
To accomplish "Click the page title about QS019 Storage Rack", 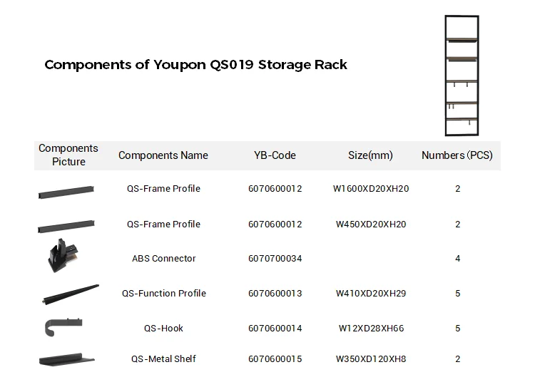I will coord(195,65).
